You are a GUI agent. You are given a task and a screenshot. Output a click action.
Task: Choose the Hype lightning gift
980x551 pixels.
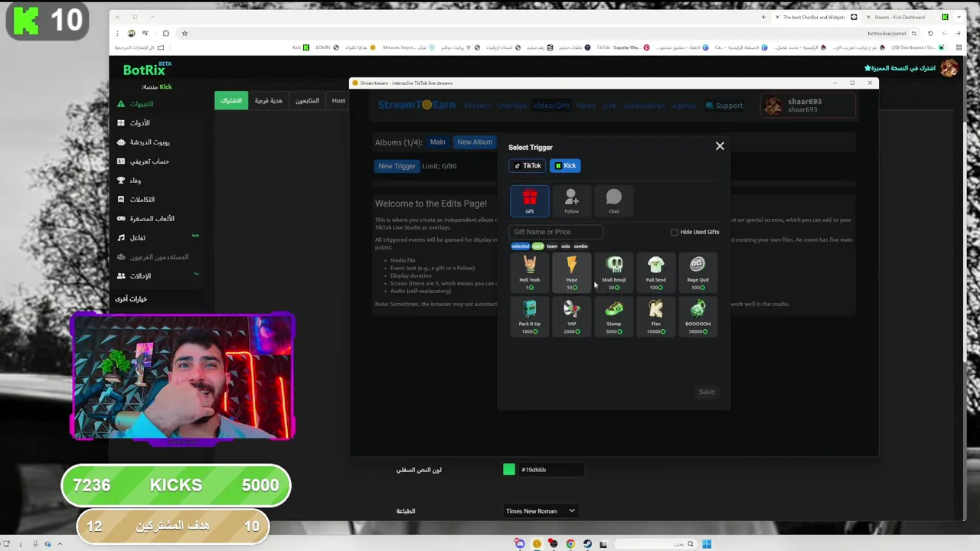pyautogui.click(x=571, y=272)
